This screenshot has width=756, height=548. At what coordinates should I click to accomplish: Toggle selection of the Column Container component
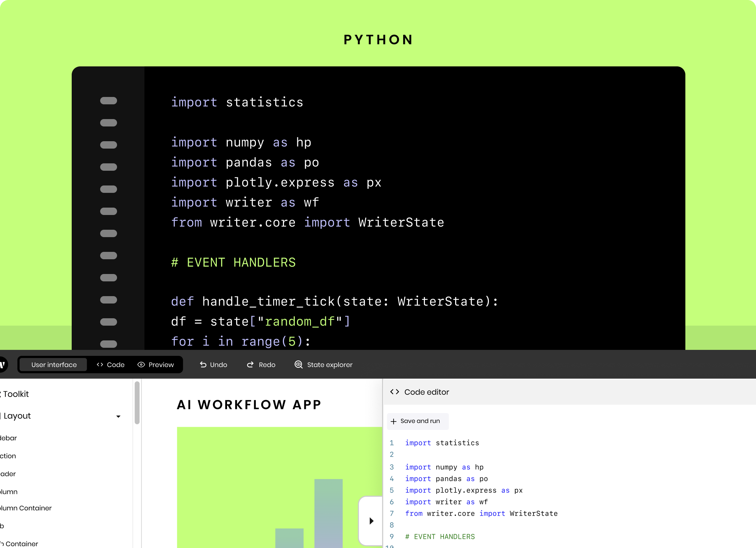point(25,508)
